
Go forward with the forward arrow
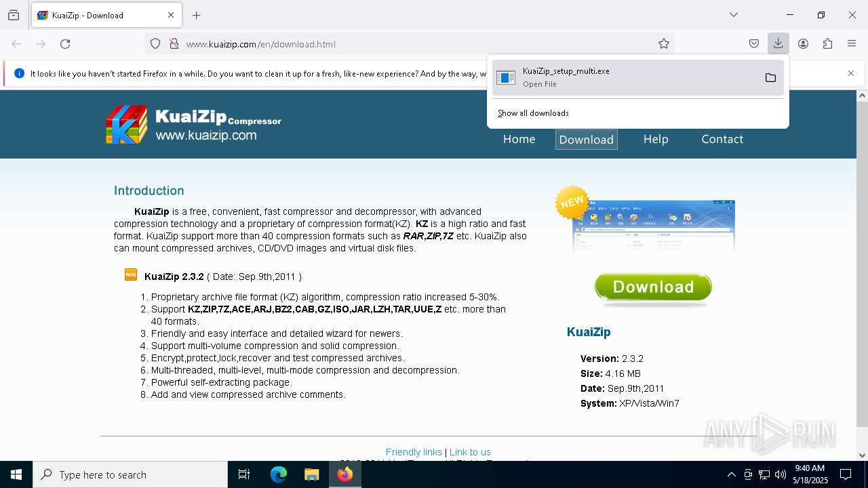coord(41,44)
